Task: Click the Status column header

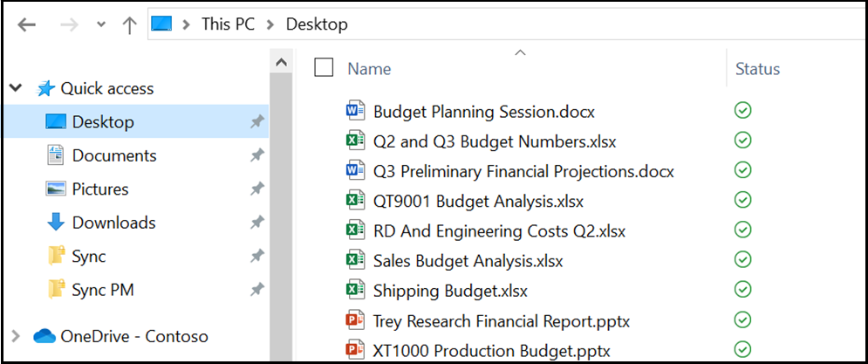Action: point(757,69)
